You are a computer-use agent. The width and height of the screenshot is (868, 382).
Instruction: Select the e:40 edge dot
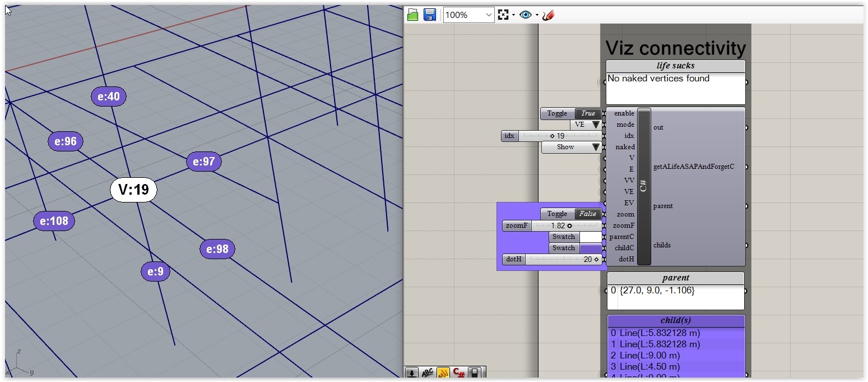coord(109,96)
